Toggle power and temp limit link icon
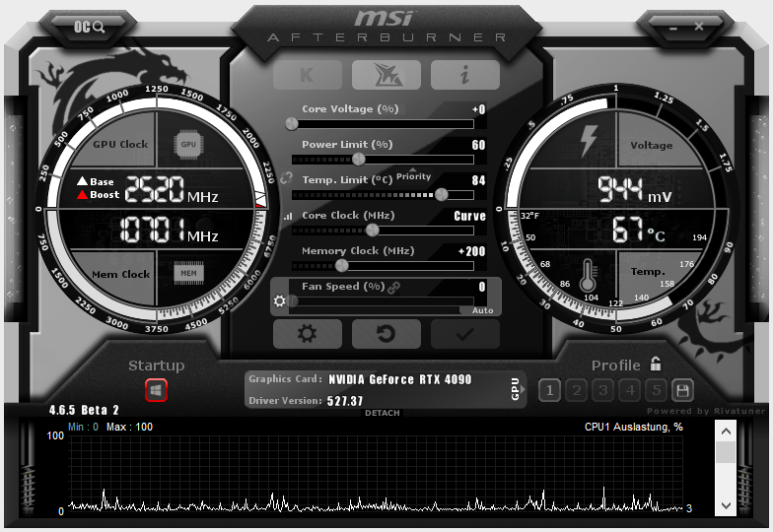773x532 pixels. tap(286, 178)
